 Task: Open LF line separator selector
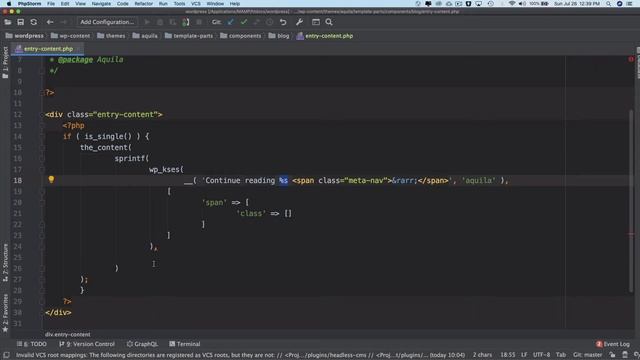[x=524, y=355]
